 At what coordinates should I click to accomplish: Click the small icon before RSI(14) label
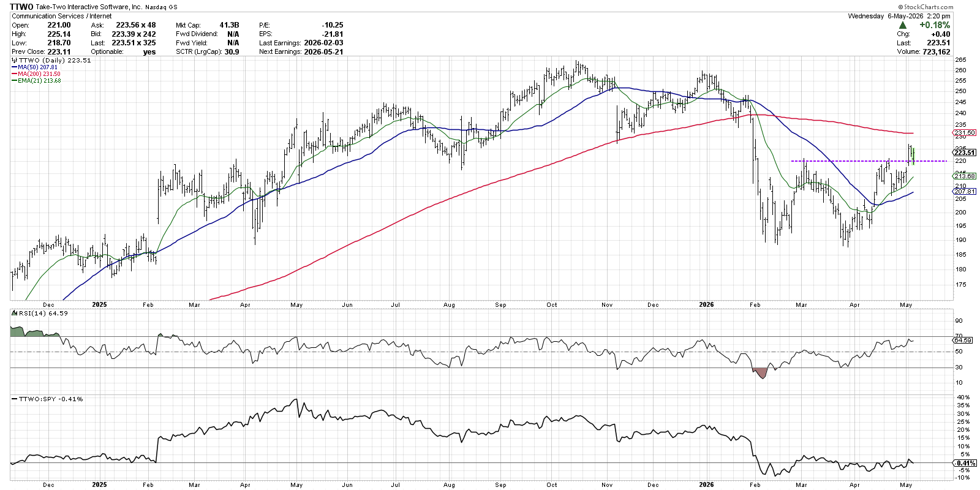coord(14,313)
